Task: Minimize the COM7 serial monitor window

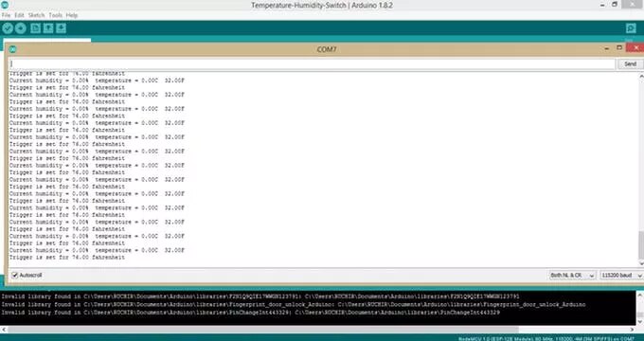Action: point(607,48)
